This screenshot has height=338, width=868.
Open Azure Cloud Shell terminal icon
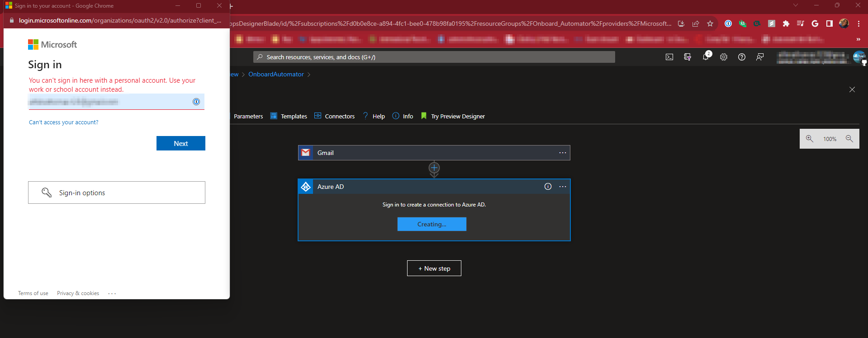669,57
